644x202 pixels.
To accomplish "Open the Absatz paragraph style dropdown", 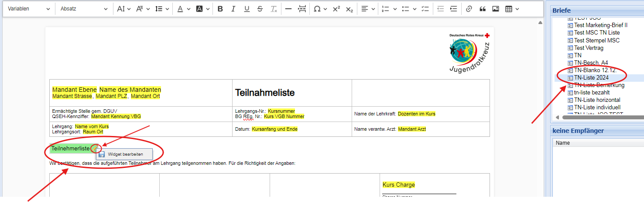I will pos(83,9).
